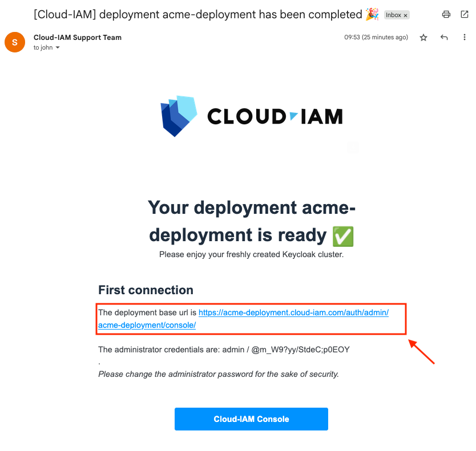The width and height of the screenshot is (476, 451).
Task: Click the email subject line
Action: tap(197, 15)
